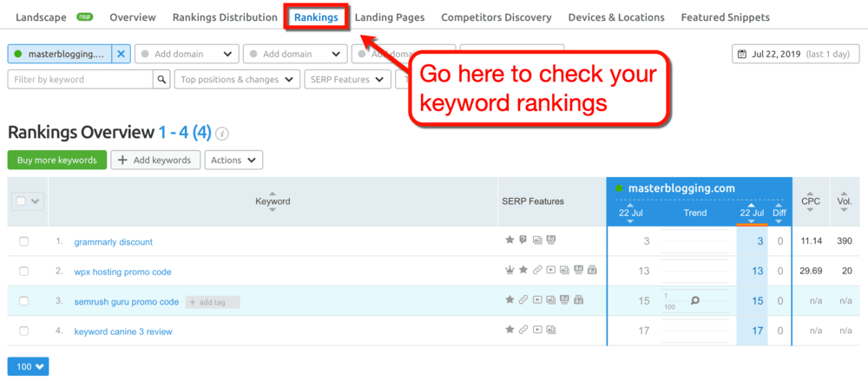Toggle the select-all checkbox in table header
The image size is (868, 381).
click(x=21, y=201)
